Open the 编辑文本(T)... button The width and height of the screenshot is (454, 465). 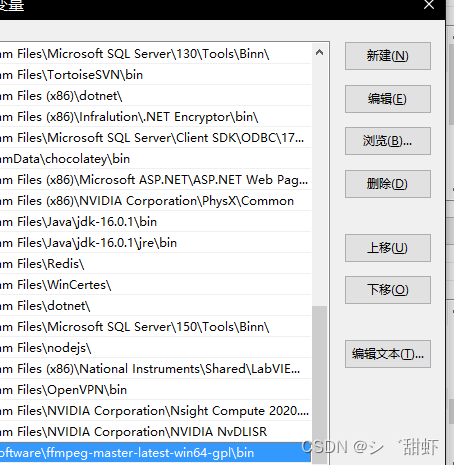[388, 354]
